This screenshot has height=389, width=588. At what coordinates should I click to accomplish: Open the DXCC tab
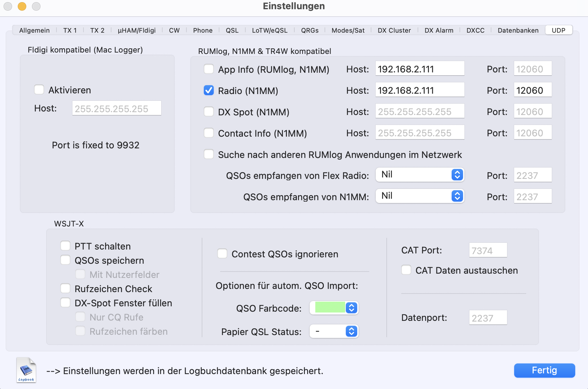click(x=475, y=30)
